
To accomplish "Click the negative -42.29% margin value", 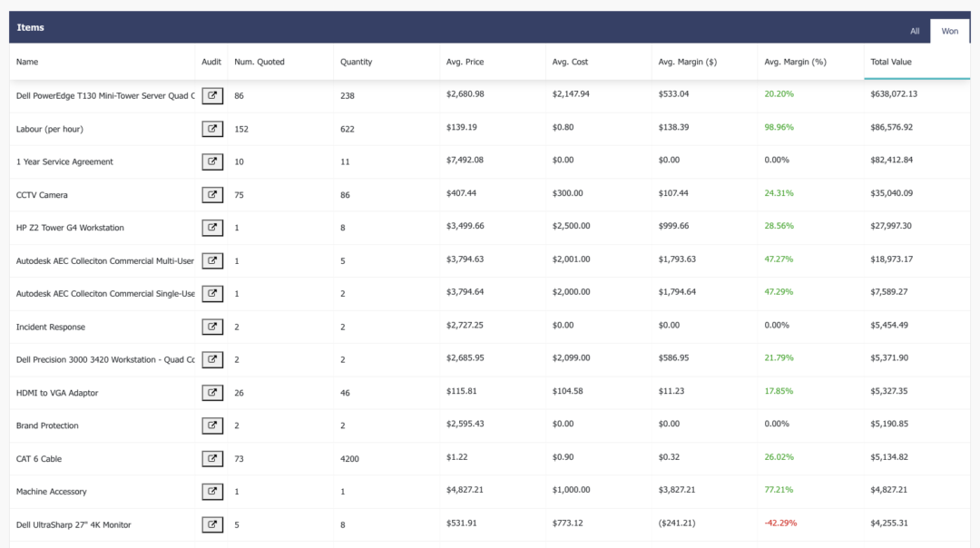I will [x=780, y=523].
